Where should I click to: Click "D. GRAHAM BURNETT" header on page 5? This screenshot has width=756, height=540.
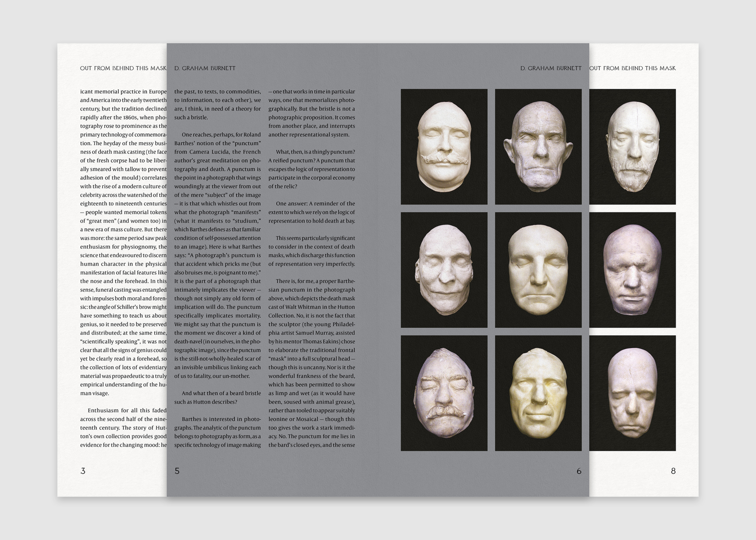(x=205, y=68)
